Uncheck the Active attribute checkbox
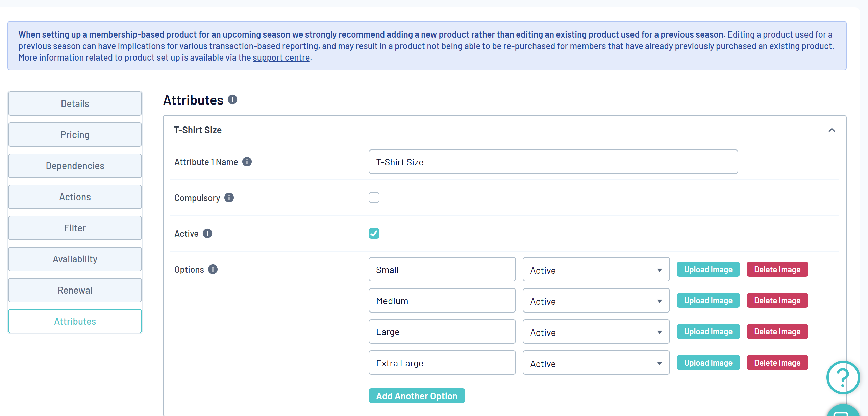 pyautogui.click(x=374, y=233)
